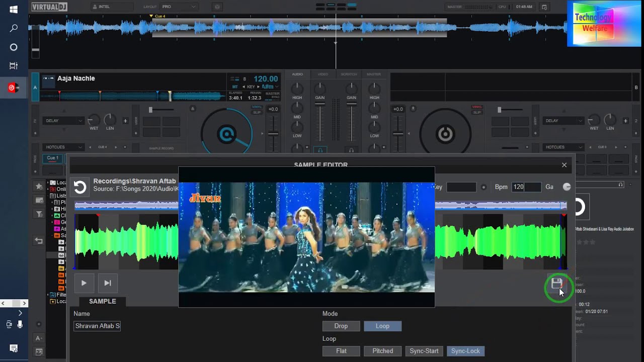This screenshot has height=362, width=644.
Task: Switch to the SAMPLE tab
Action: pos(103,301)
